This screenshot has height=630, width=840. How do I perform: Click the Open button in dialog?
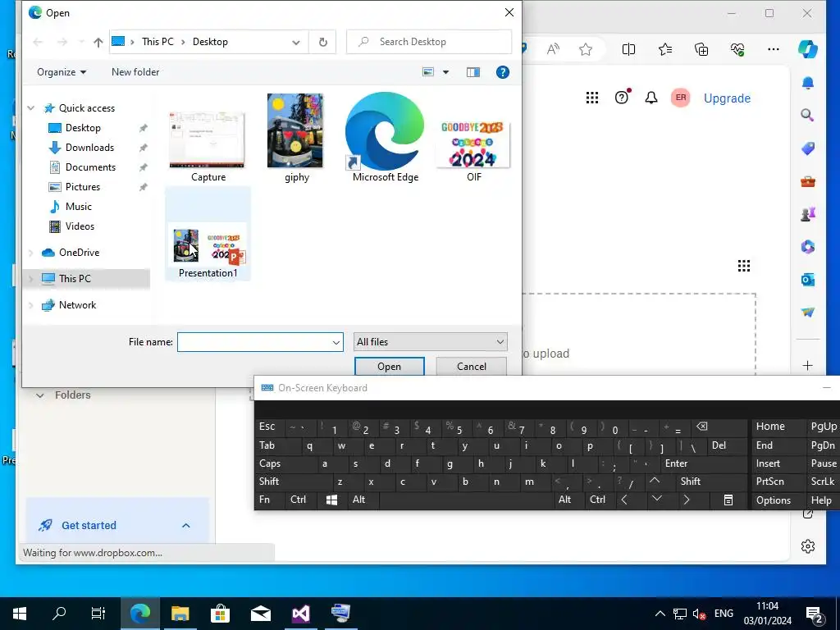pos(390,367)
